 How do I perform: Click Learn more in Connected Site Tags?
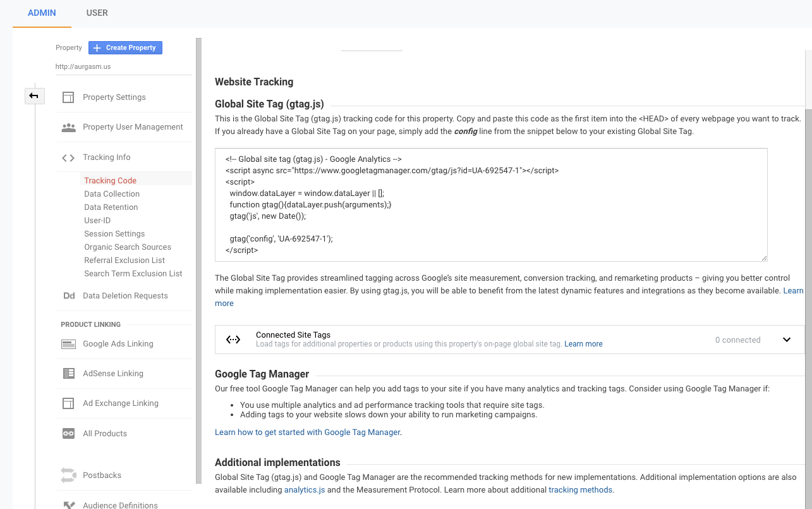point(583,344)
